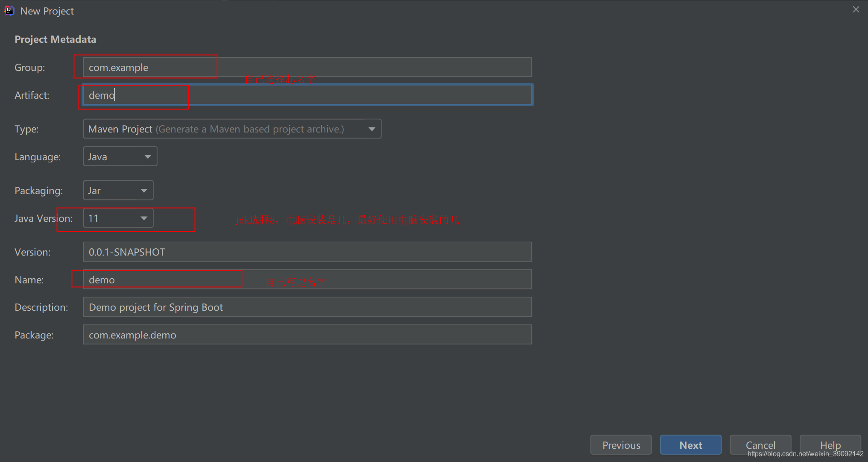
Task: Click the Type: label
Action: [x=26, y=129]
